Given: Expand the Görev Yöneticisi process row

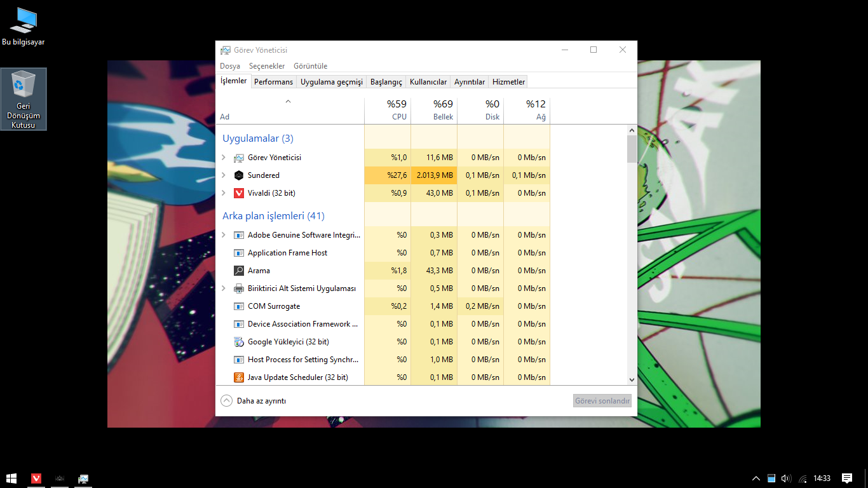Looking at the screenshot, I should coord(223,158).
